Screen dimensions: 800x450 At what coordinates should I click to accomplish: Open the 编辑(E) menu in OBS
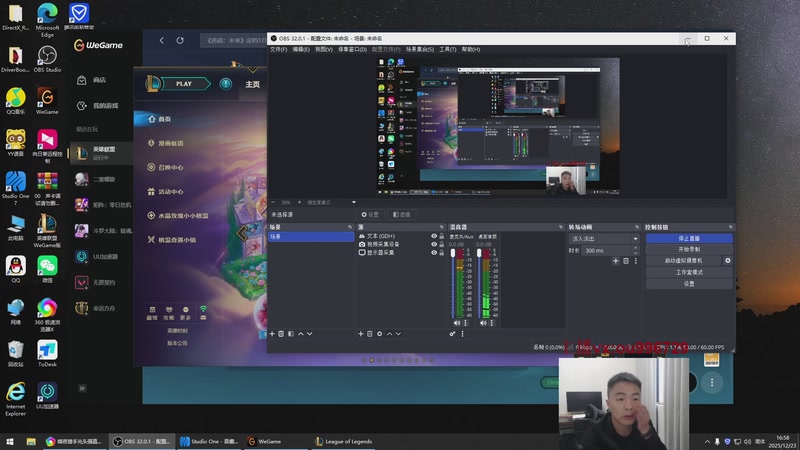click(x=301, y=49)
